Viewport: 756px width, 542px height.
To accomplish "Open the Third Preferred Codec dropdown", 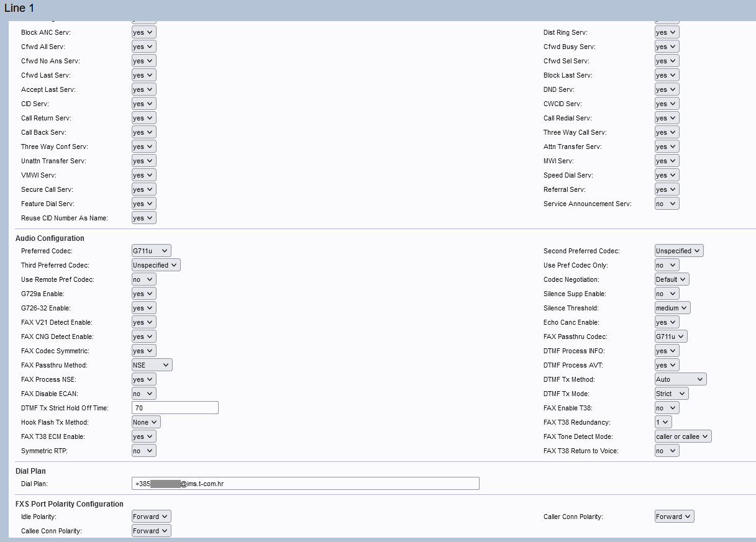I will pos(155,265).
